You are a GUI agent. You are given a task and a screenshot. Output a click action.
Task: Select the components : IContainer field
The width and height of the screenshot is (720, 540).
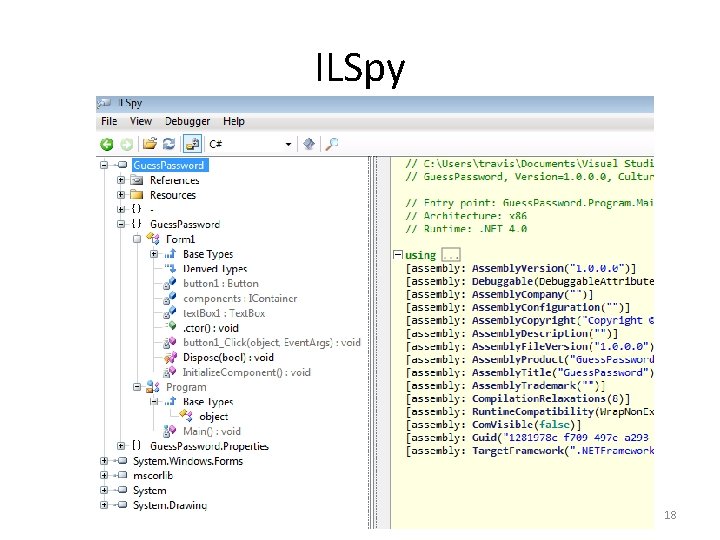[x=240, y=298]
